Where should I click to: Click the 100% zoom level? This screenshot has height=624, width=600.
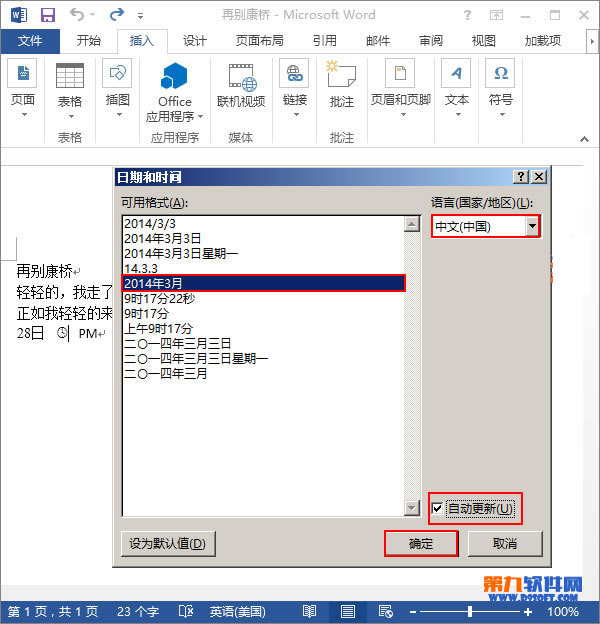pos(563,611)
